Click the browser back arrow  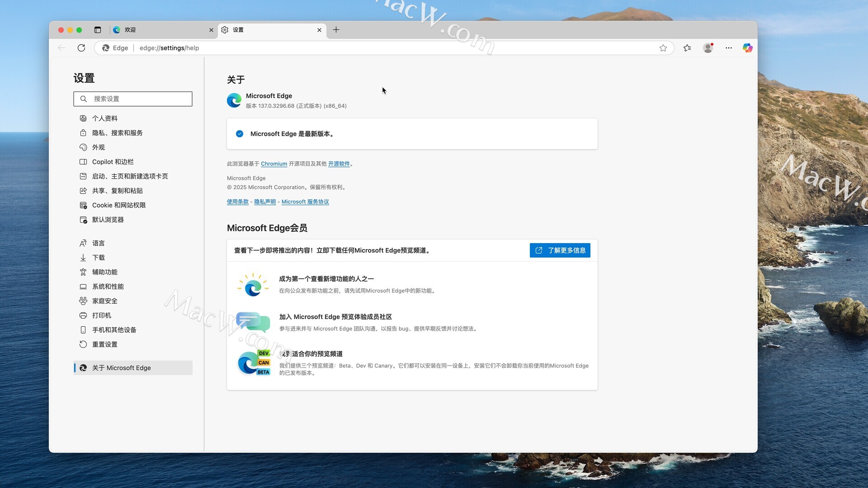coord(61,48)
